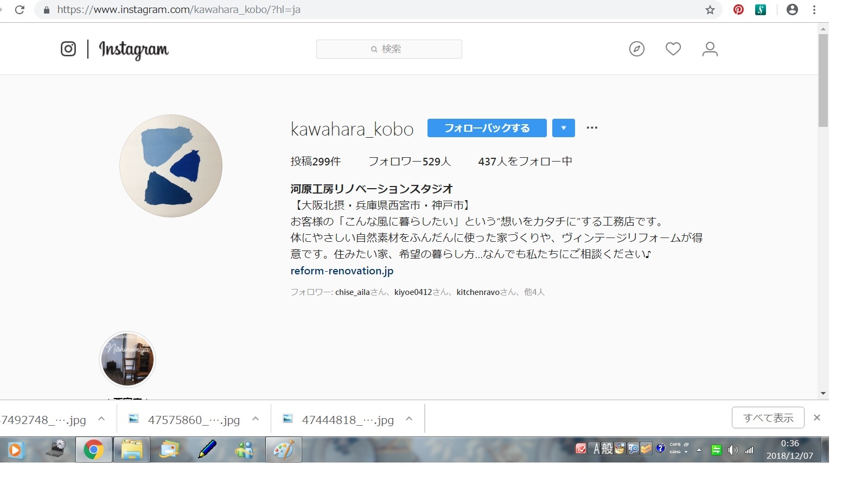The height and width of the screenshot is (488, 868).
Task: Open the three-dot options menu on the profile
Action: point(592,128)
